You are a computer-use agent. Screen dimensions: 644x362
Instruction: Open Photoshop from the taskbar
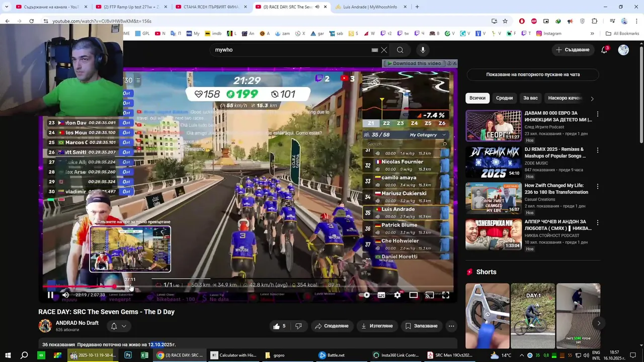(128, 355)
